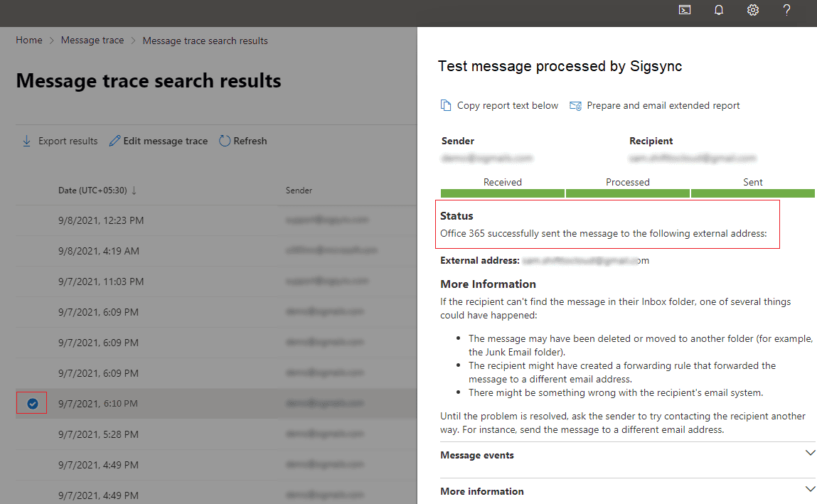Open the help question mark

[787, 10]
